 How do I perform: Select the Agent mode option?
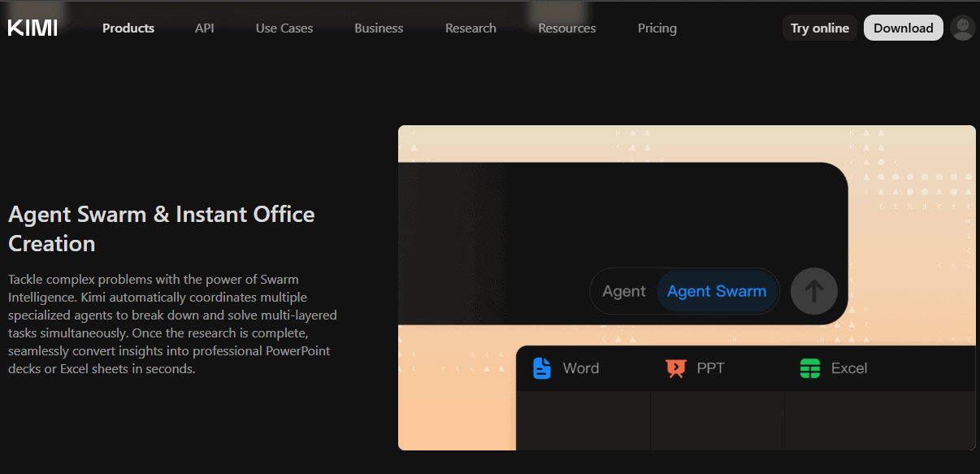click(624, 291)
